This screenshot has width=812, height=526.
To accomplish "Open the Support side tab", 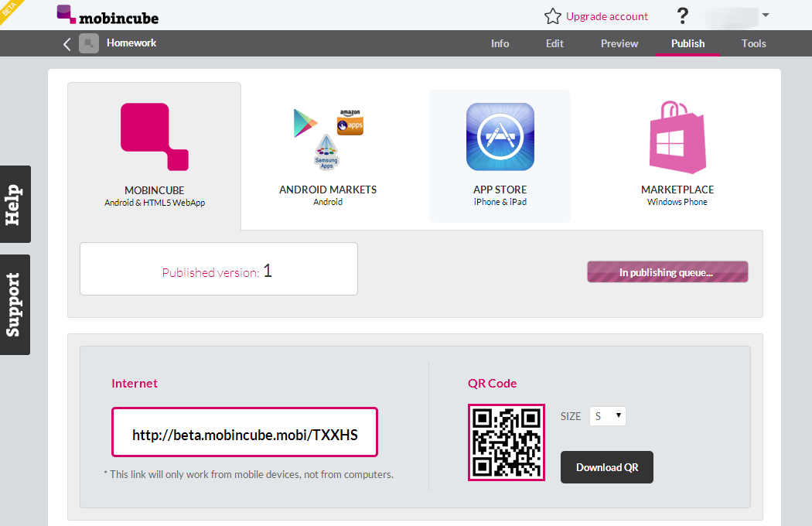I will point(15,305).
